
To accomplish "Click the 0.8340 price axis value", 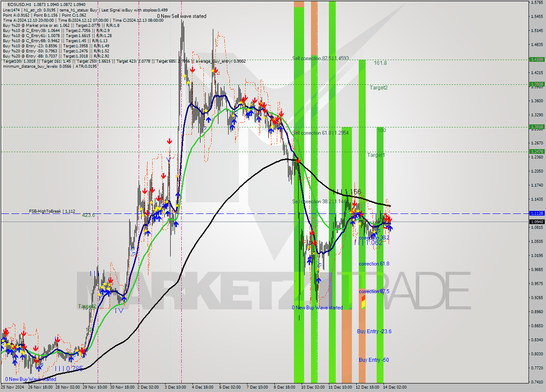I will pos(537,340).
